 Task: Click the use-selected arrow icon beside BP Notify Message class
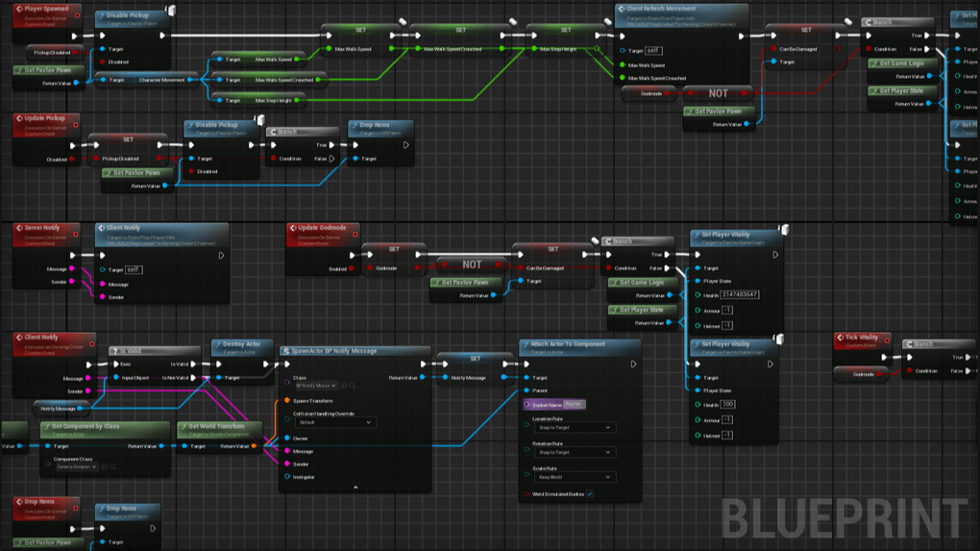(x=344, y=386)
